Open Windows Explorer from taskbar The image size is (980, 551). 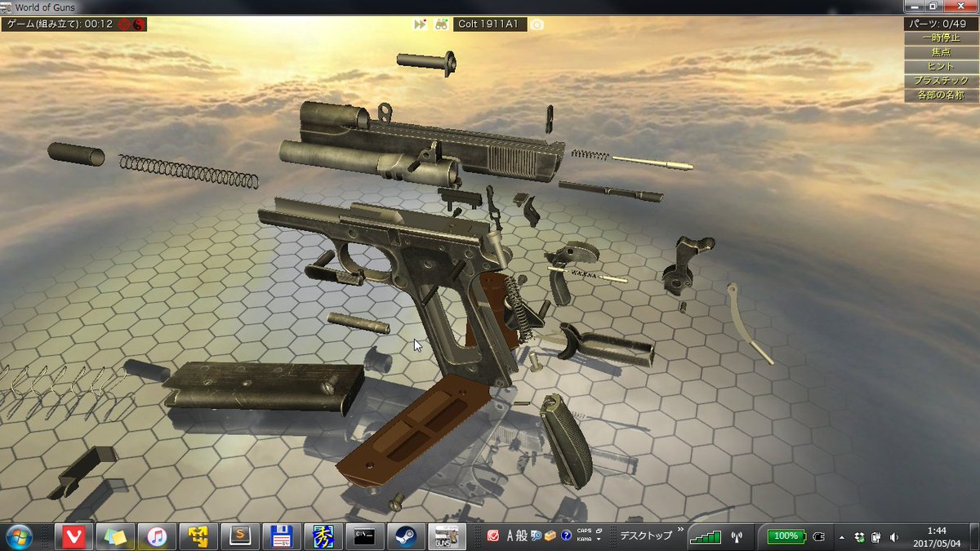[x=115, y=536]
